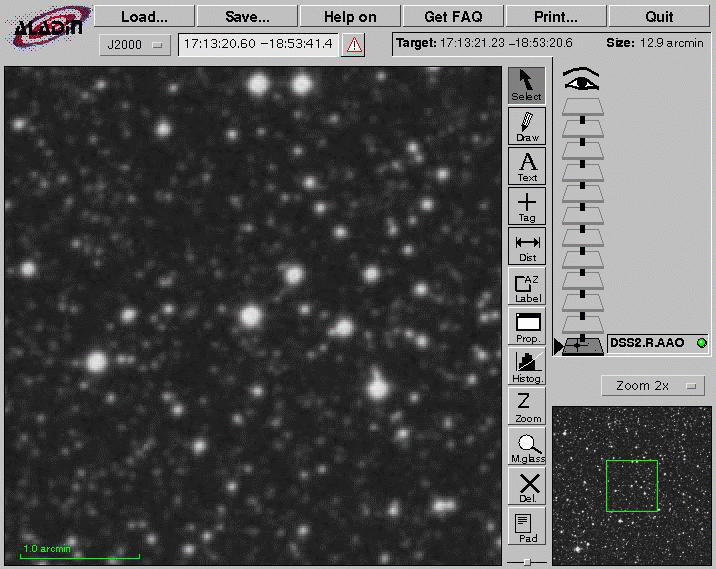Open the Histog. histogram tool
The height and width of the screenshot is (569, 716).
[526, 366]
